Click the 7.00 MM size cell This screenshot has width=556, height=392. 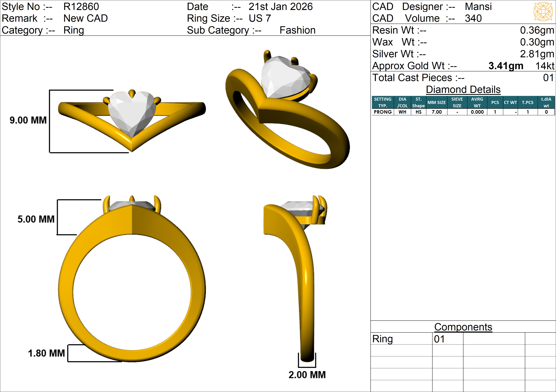436,112
